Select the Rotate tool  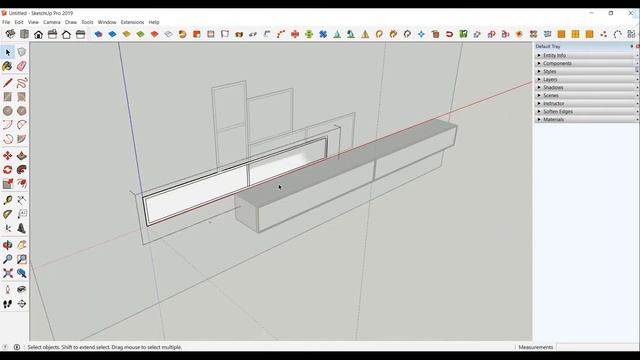[8, 169]
